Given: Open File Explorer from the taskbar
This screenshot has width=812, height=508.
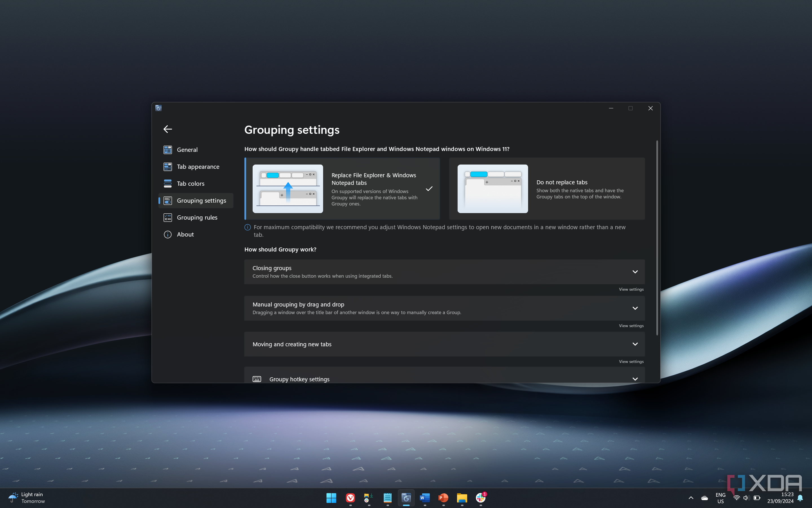Looking at the screenshot, I should point(462,498).
